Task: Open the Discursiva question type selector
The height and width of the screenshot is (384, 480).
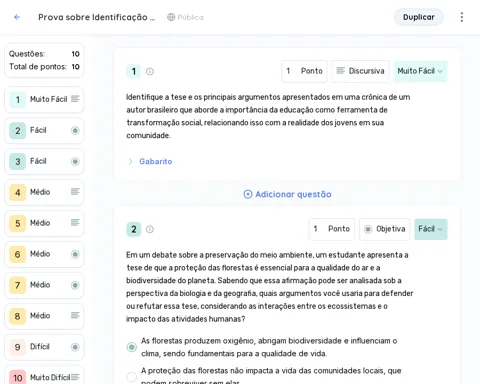Action: 360,71
